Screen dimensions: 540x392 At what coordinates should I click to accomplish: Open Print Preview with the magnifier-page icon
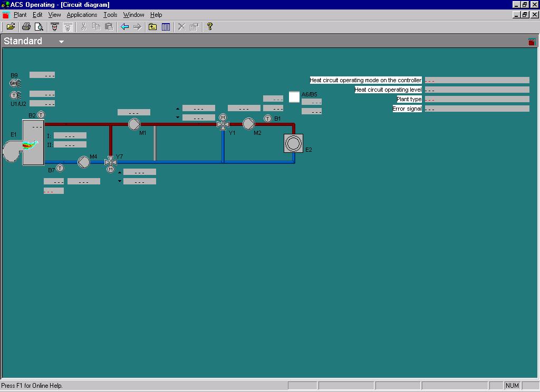pos(39,26)
